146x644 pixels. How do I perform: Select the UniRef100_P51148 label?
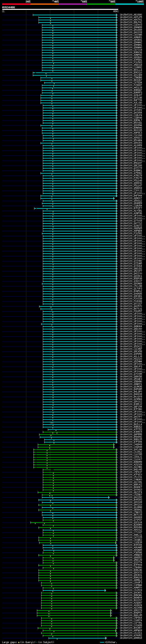click(x=131, y=180)
